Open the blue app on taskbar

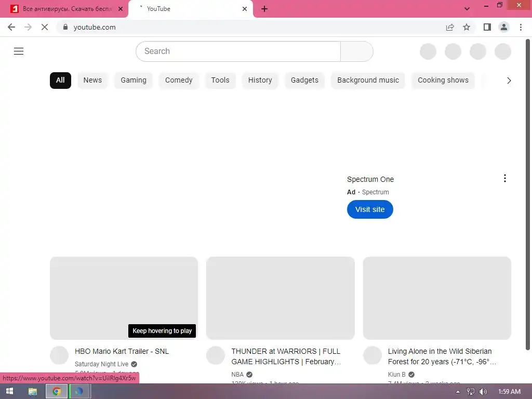79,392
